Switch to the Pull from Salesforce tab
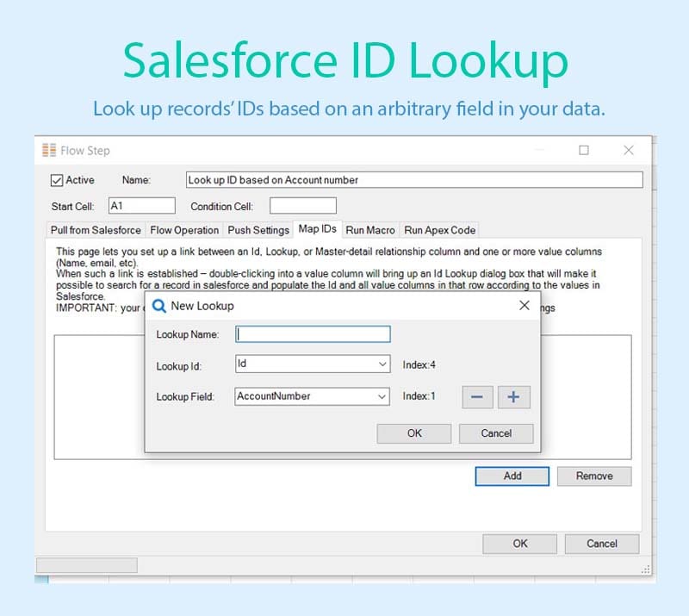Viewport: 689px width, 616px height. click(x=96, y=230)
